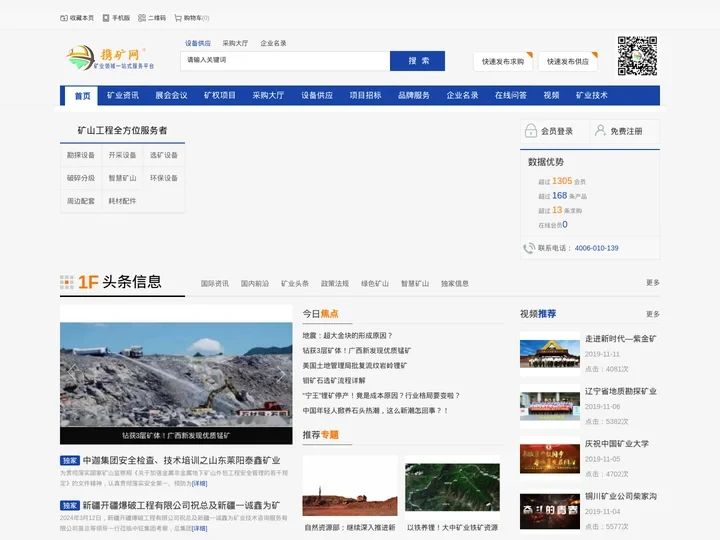Select 开采设备 category
720x540 pixels.
tap(122, 155)
